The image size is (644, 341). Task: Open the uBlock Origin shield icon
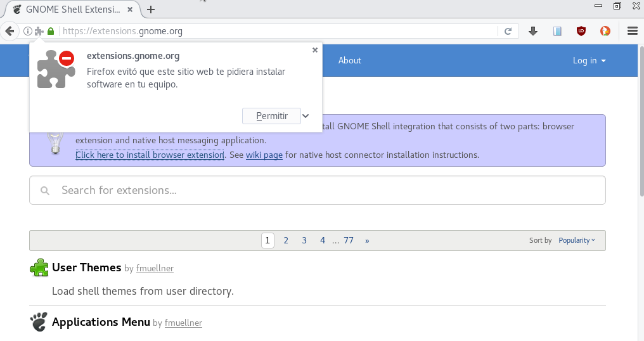coord(581,31)
